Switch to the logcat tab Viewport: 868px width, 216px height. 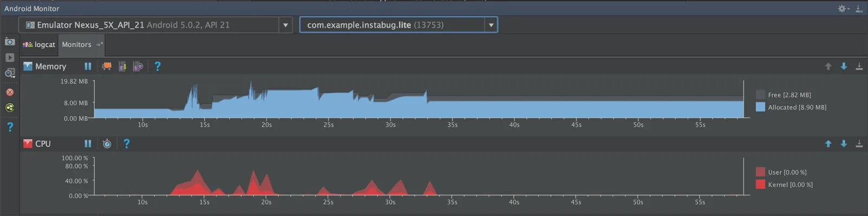(x=39, y=44)
